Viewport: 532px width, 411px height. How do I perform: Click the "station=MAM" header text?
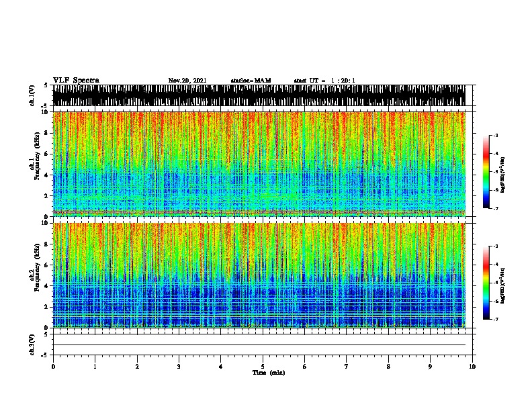251,81
